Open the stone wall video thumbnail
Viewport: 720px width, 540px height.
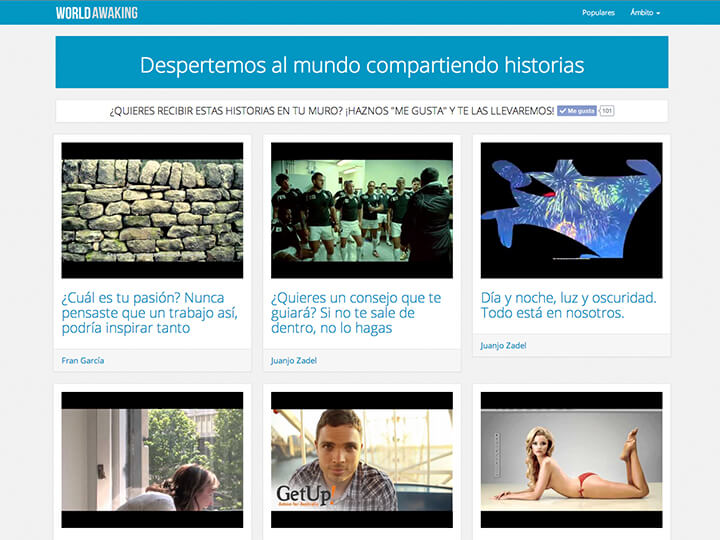[152, 210]
